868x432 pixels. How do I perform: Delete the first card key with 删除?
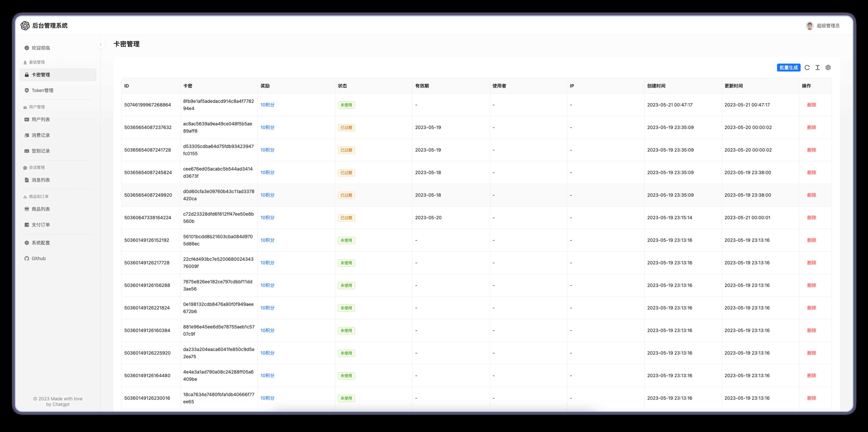pyautogui.click(x=812, y=105)
